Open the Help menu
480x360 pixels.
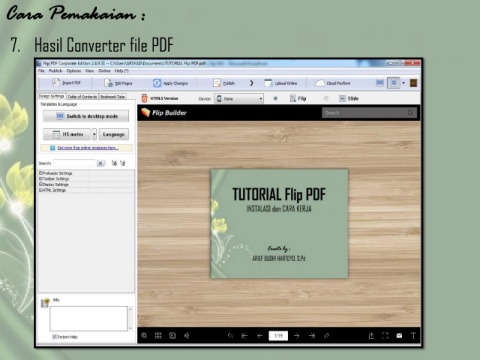pyautogui.click(x=121, y=71)
